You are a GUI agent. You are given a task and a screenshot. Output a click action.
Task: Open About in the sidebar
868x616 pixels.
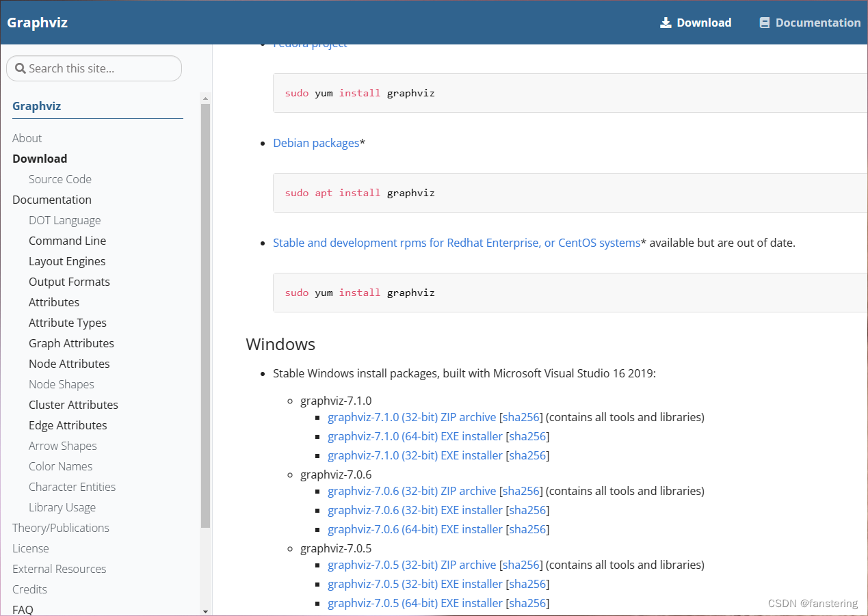tap(27, 138)
